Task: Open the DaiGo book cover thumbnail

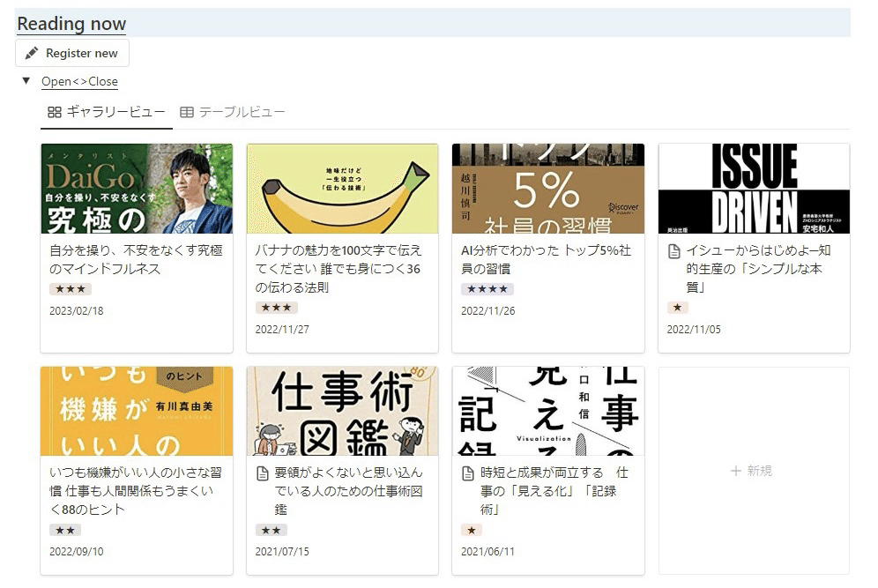Action: 137,189
